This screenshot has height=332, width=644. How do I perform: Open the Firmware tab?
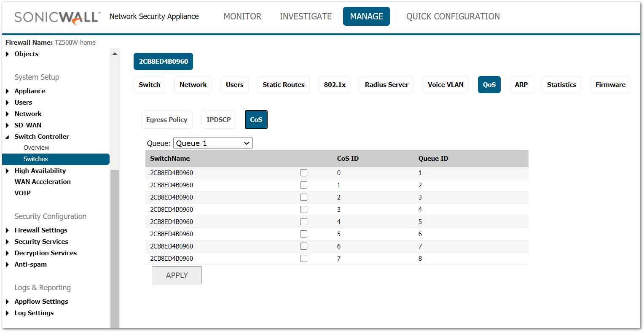click(x=610, y=84)
